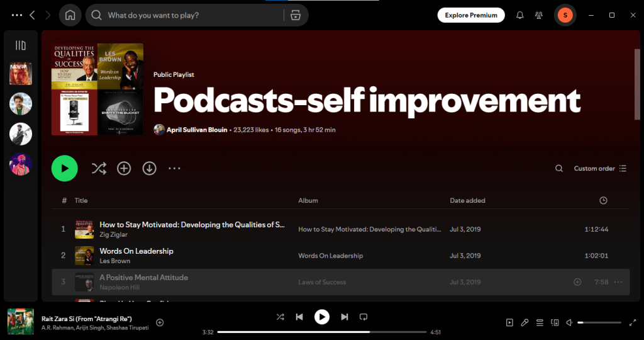Viewport: 644px width, 340px height.
Task: Open fourth library avatar with purple background
Action: pyautogui.click(x=21, y=164)
